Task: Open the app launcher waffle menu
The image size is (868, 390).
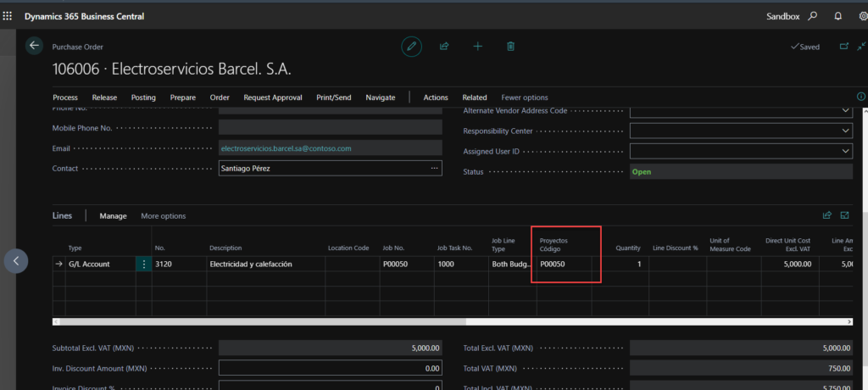Action: (x=7, y=16)
